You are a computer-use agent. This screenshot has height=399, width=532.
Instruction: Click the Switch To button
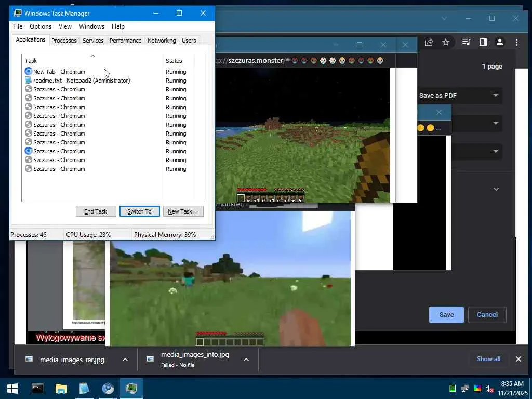(x=139, y=211)
